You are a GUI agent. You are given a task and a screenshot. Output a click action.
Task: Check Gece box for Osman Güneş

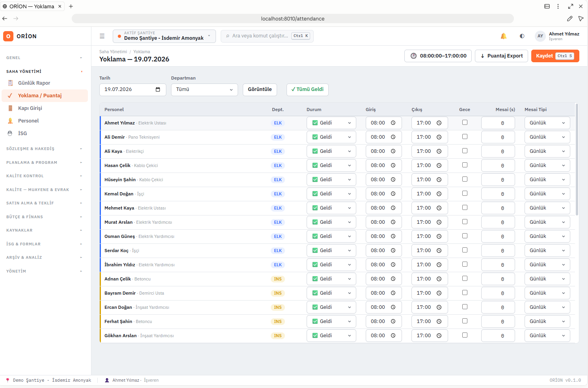coord(465,236)
